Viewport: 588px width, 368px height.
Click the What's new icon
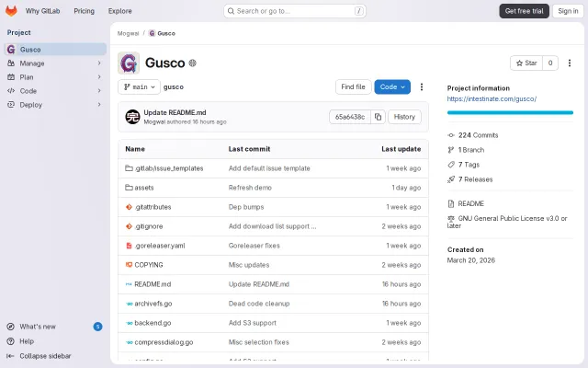[11, 327]
